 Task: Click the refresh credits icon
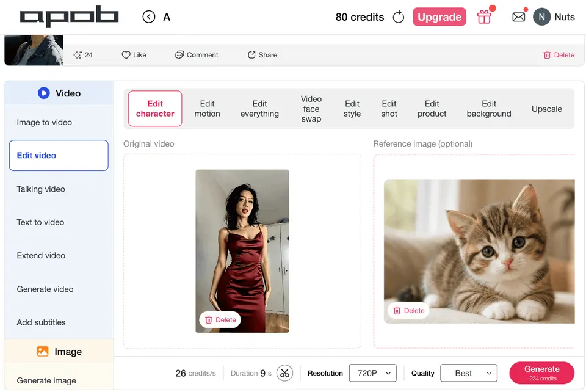coord(399,17)
